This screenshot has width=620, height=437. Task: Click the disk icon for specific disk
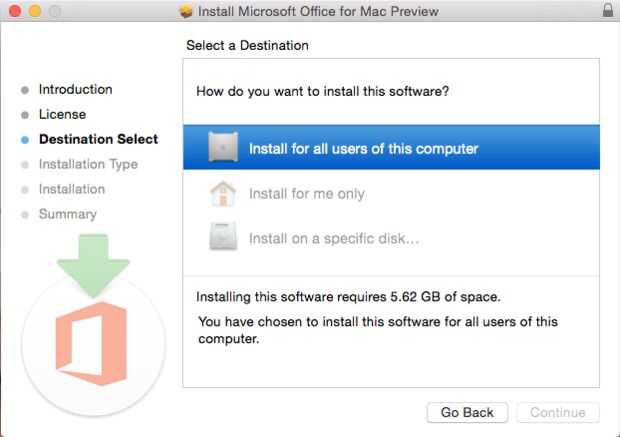[223, 238]
